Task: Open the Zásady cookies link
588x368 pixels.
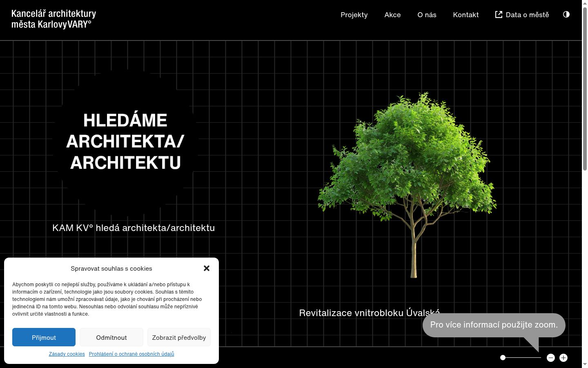Action: coord(67,354)
